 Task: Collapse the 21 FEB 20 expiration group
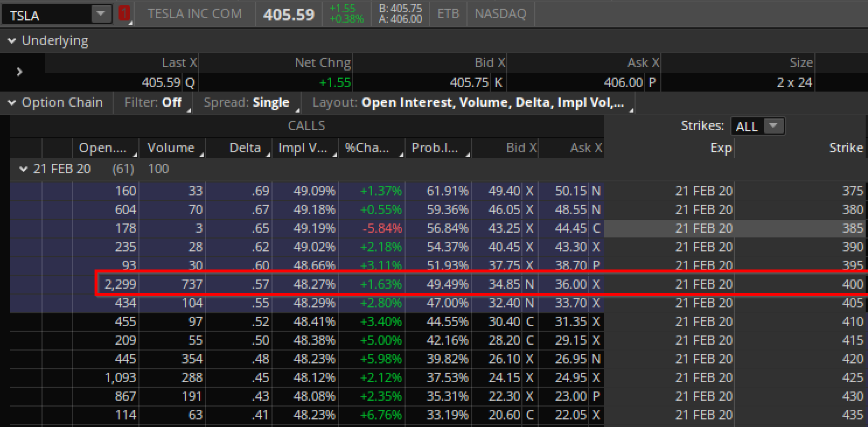click(24, 169)
